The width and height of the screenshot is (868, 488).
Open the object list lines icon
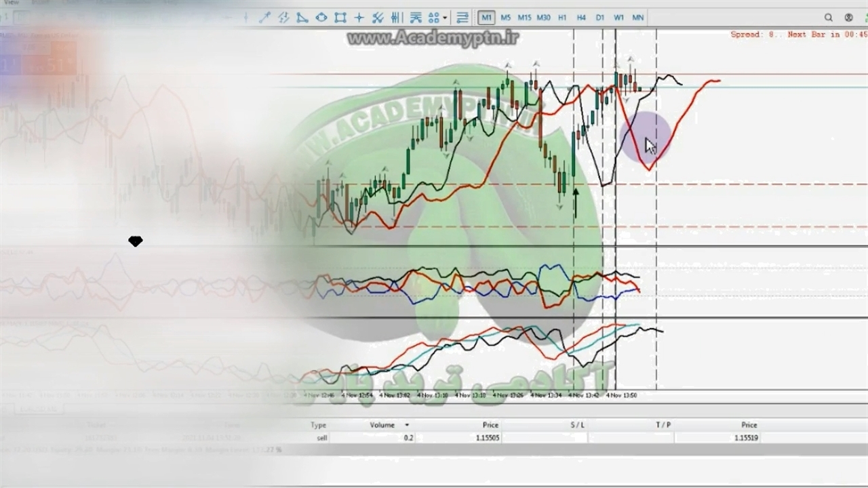click(462, 18)
